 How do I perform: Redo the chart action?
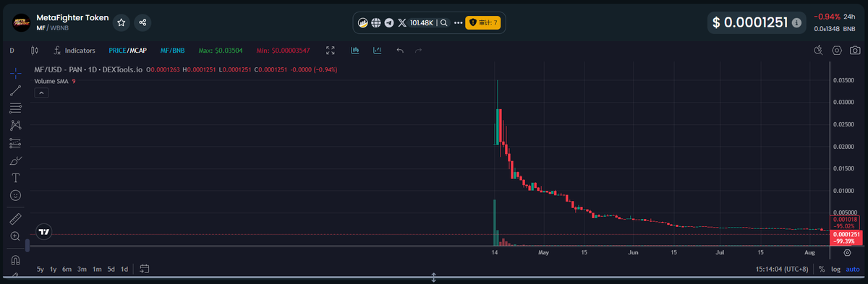[x=418, y=51]
